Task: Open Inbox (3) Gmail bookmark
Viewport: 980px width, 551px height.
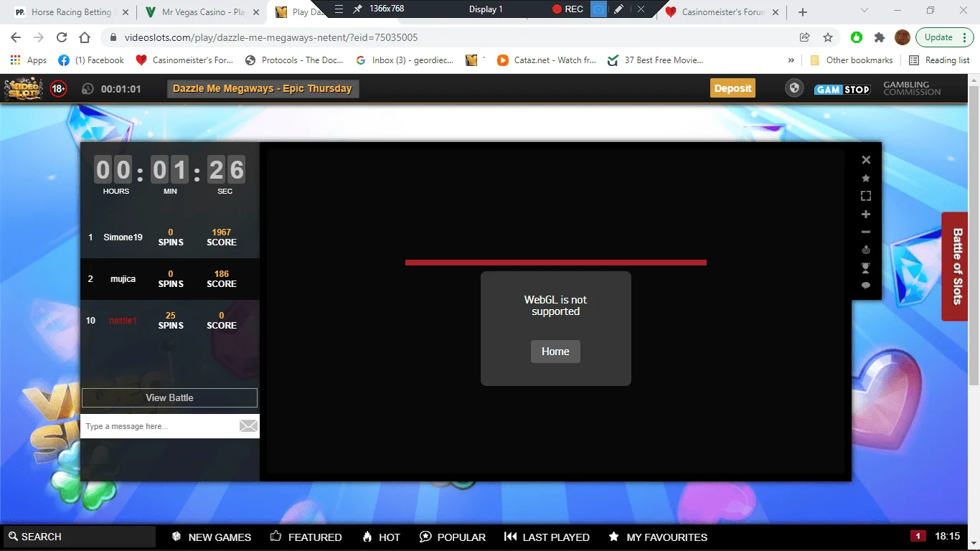Action: tap(405, 60)
